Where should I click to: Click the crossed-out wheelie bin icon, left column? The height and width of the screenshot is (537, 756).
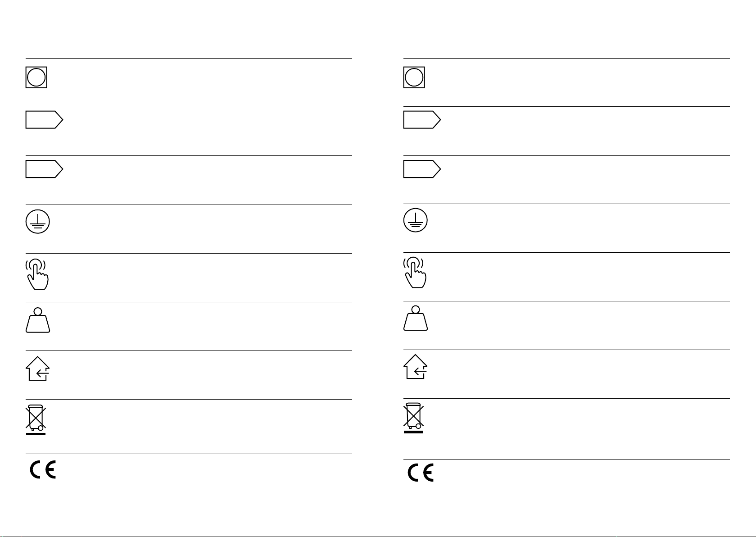click(36, 419)
